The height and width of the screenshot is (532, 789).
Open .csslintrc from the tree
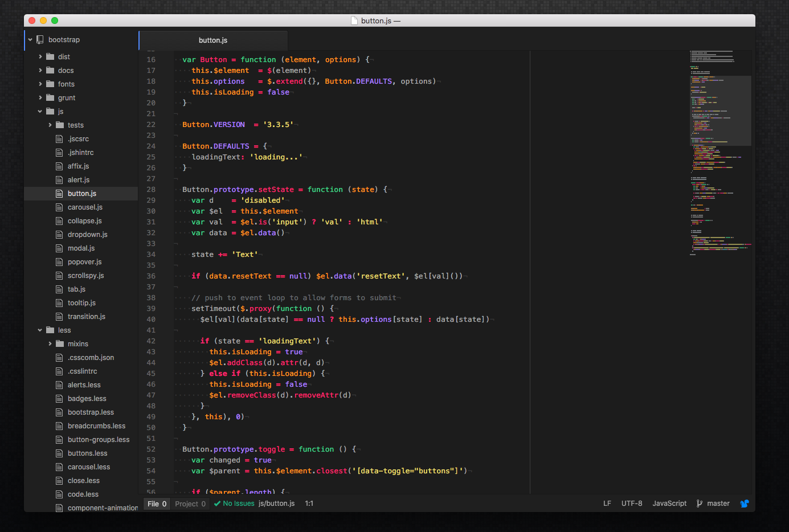81,371
